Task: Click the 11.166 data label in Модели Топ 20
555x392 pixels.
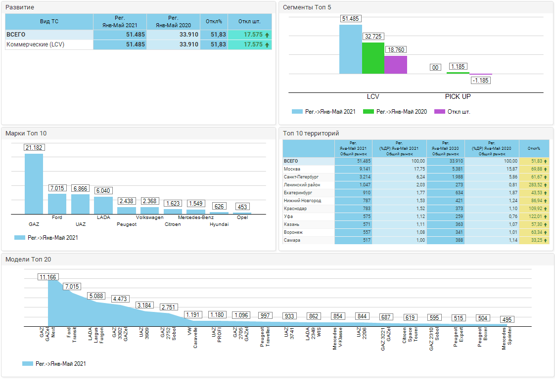Action: pyautogui.click(x=48, y=277)
